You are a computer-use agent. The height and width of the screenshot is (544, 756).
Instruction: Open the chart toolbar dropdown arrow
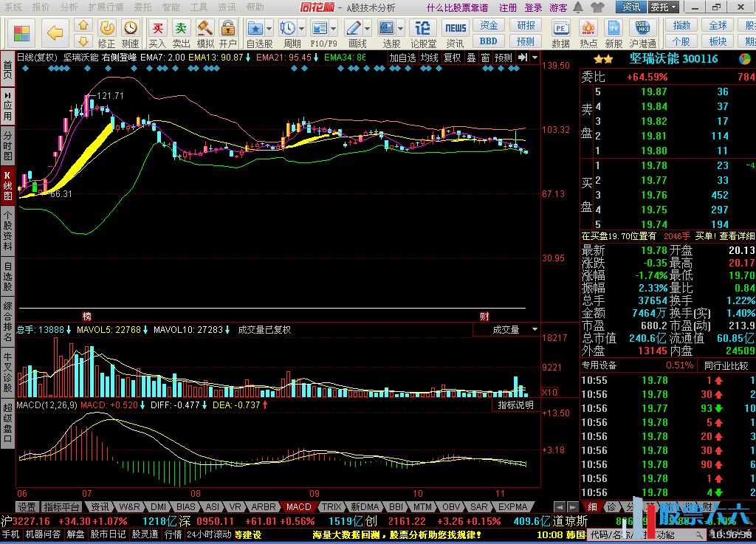(x=535, y=58)
